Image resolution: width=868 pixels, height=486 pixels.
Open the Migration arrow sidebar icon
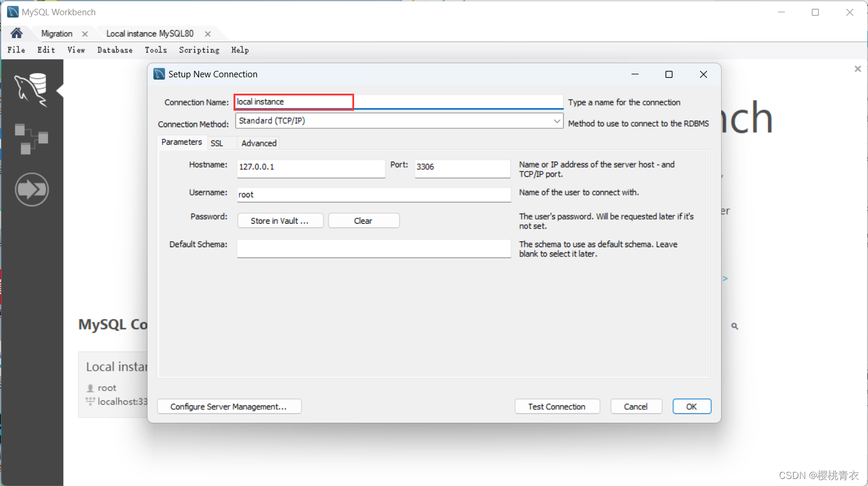(x=32, y=189)
